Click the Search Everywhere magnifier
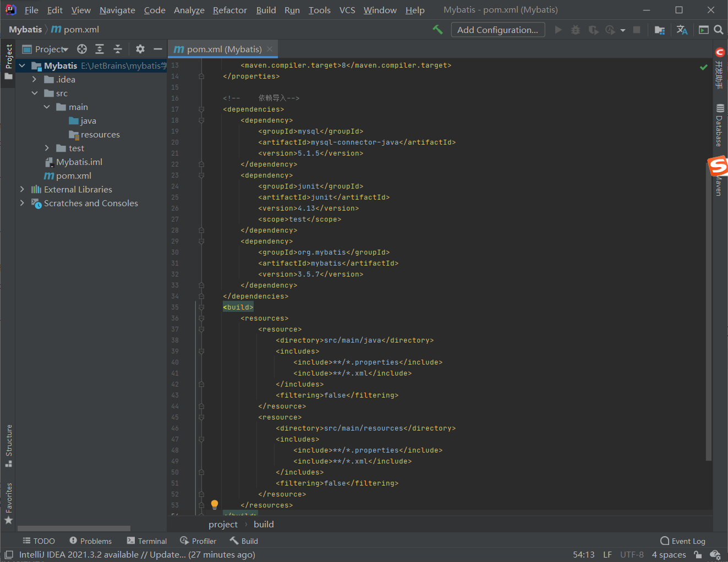 pos(719,30)
